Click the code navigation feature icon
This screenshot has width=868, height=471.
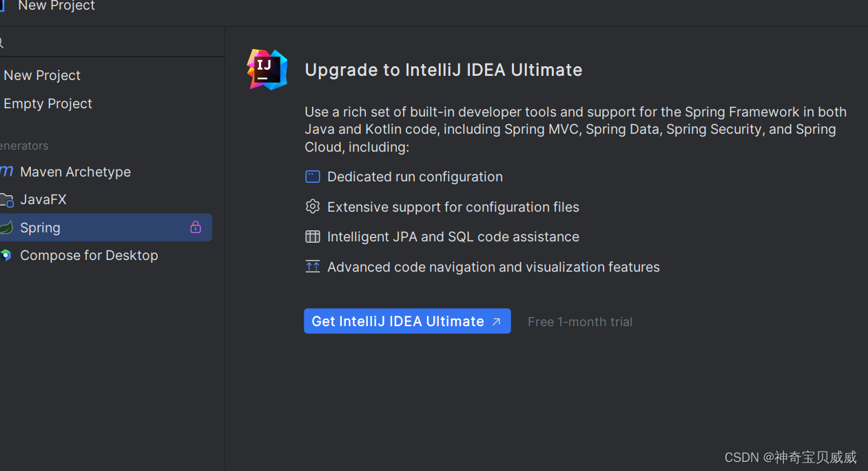(313, 267)
